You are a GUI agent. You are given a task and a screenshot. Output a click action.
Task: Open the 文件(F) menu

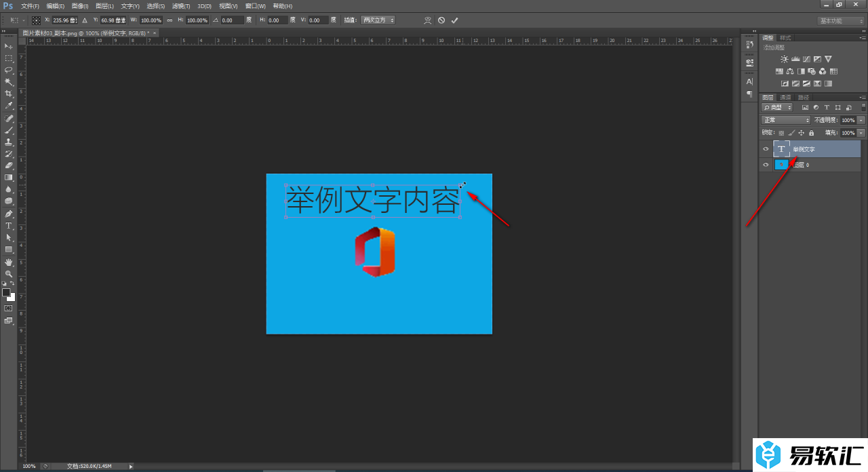[x=30, y=5]
